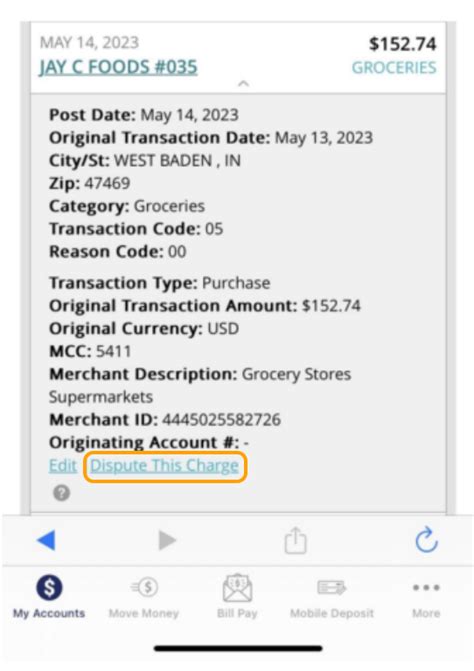Select the GROCERIES category label

pyautogui.click(x=394, y=68)
